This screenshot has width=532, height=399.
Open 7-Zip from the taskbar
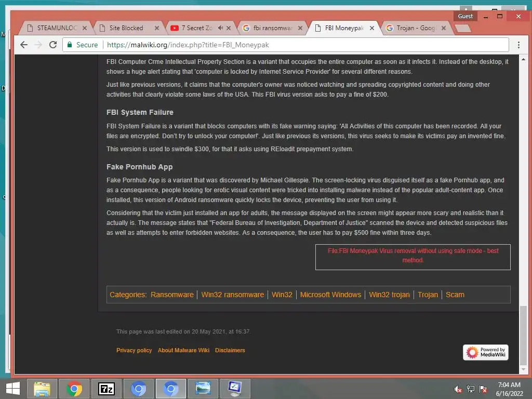click(106, 389)
